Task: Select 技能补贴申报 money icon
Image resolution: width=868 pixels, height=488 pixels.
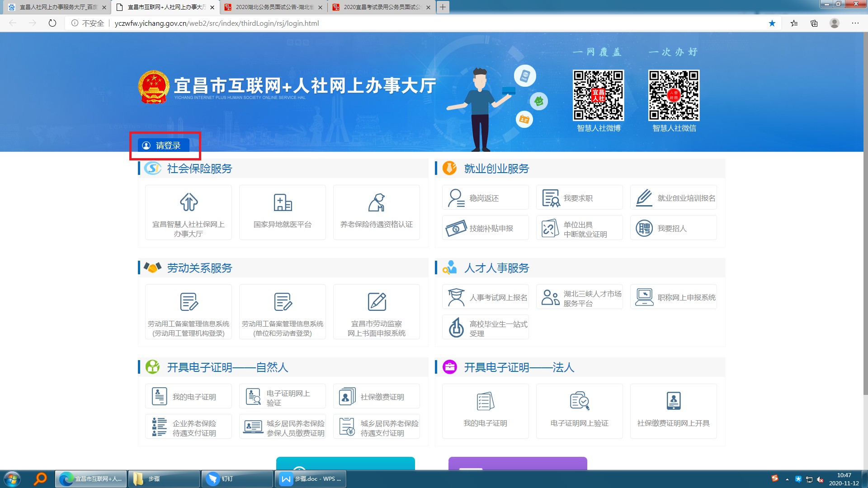Action: pos(456,228)
